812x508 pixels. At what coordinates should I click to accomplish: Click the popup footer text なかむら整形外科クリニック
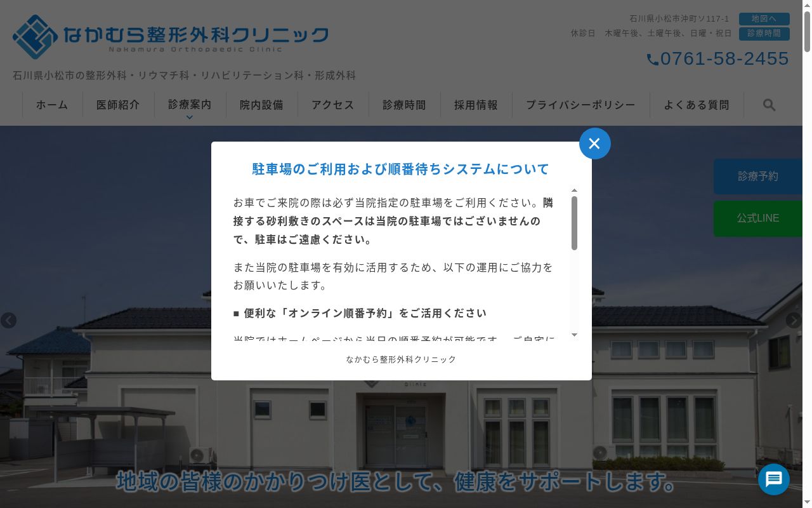pos(401,359)
